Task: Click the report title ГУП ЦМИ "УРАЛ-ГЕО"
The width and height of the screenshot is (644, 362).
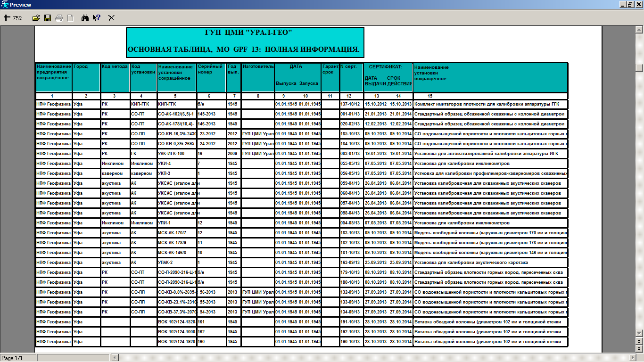Action: point(248,33)
